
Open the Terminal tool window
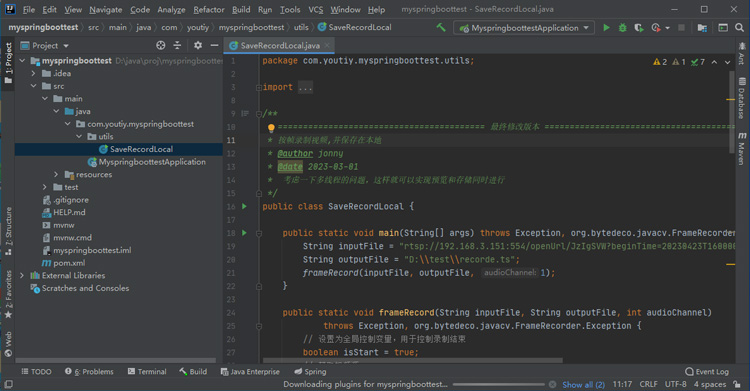click(147, 372)
